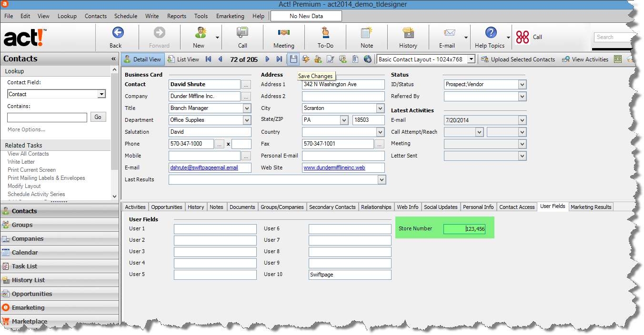Open the File menu
Viewport: 644px width, 335px height.
click(x=9, y=16)
